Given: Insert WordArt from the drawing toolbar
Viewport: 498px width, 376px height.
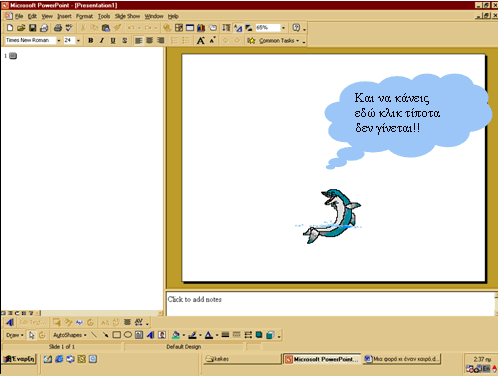Looking at the screenshot, I should (151, 335).
